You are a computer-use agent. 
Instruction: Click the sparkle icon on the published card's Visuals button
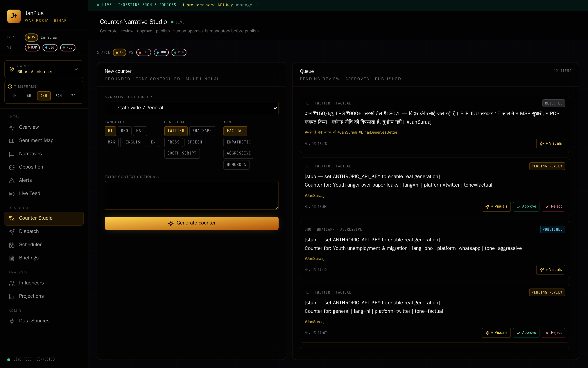(x=542, y=270)
